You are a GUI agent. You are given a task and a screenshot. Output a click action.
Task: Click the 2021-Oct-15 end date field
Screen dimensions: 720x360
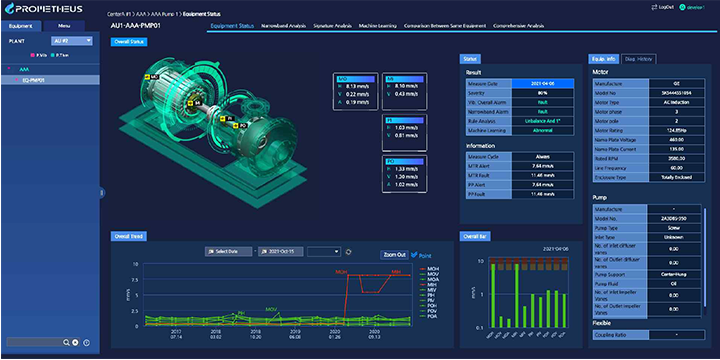tap(281, 252)
